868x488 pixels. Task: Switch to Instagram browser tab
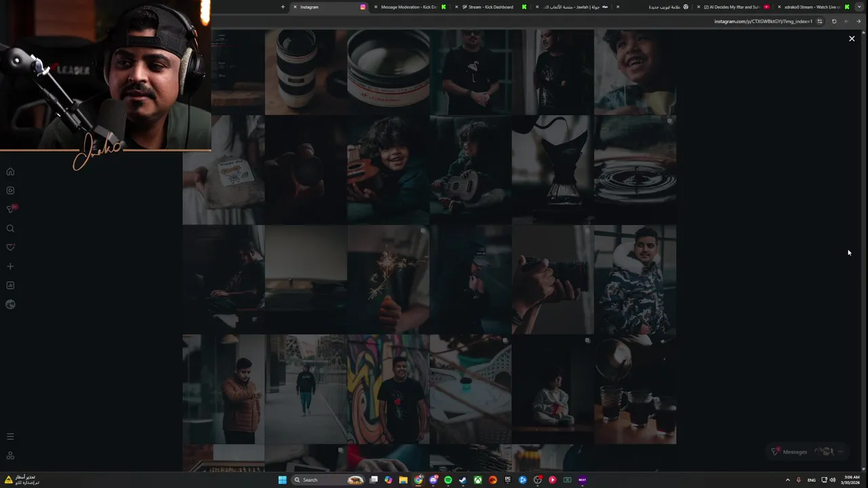pos(329,7)
